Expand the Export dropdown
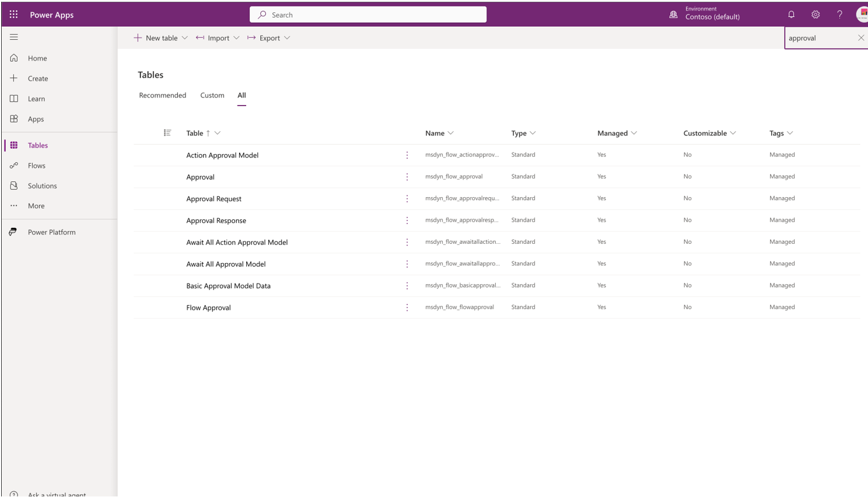 pos(287,38)
